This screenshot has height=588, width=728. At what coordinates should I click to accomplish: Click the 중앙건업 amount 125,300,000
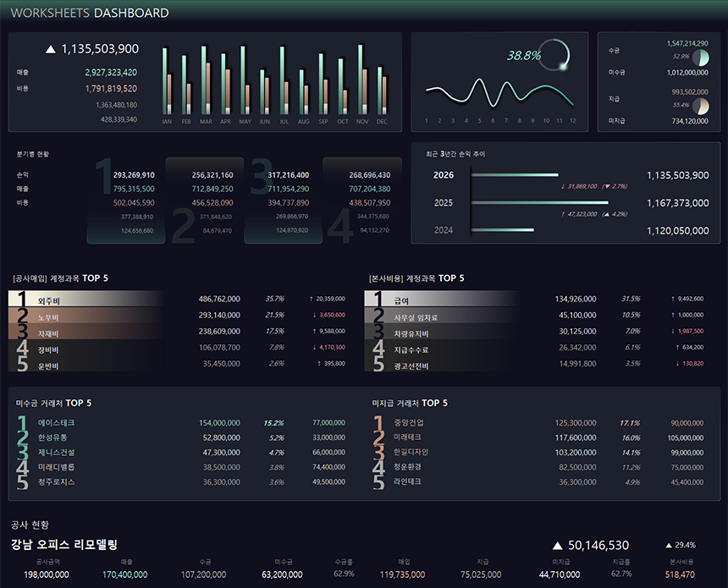pyautogui.click(x=576, y=423)
